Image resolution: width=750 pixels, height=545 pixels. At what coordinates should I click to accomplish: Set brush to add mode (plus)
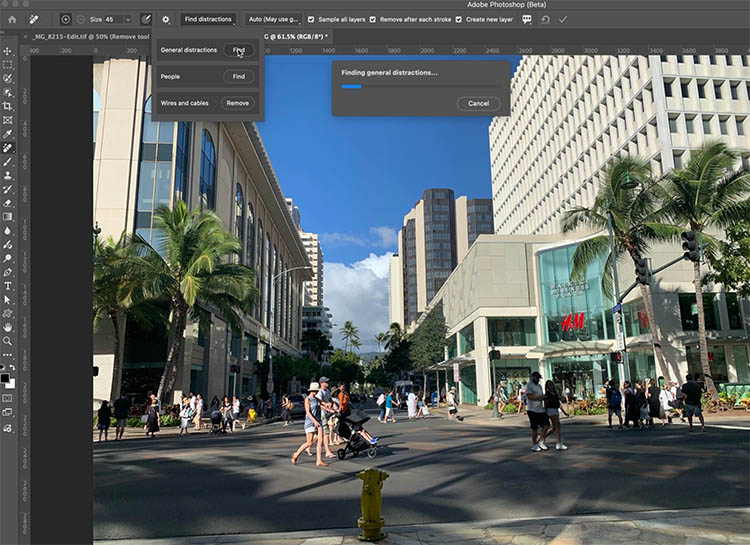(x=66, y=20)
